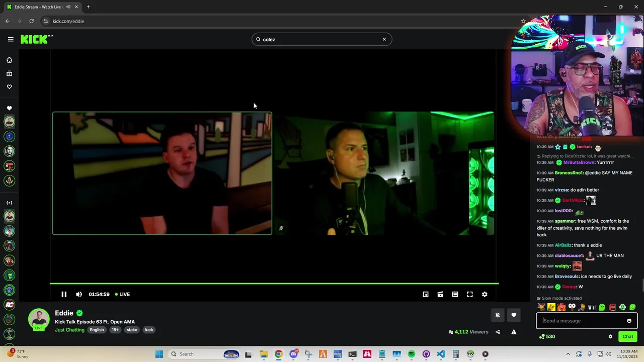
Task: Click the muted microphone icon on left video
Action: [x=281, y=228]
